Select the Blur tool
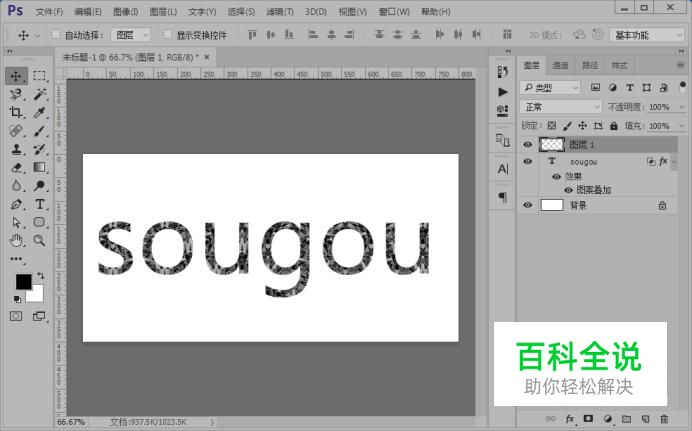Viewport: 692px width, 431px height. pyautogui.click(x=16, y=186)
